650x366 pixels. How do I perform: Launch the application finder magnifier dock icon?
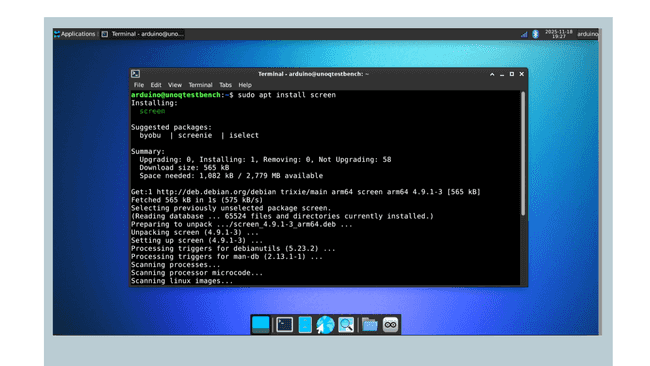click(346, 325)
